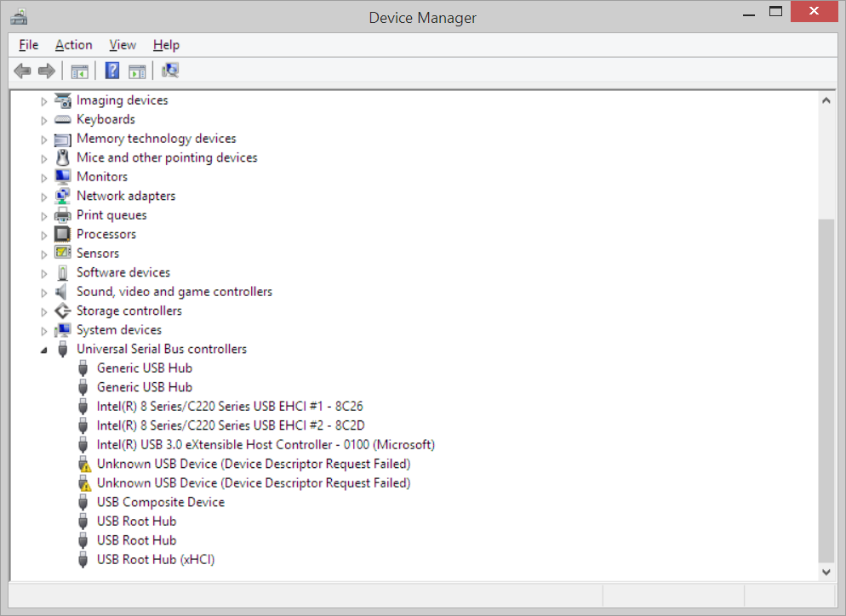Click the USB Root Hub (xHCI) plug icon
Viewport: 846px width, 616px height.
(x=83, y=559)
